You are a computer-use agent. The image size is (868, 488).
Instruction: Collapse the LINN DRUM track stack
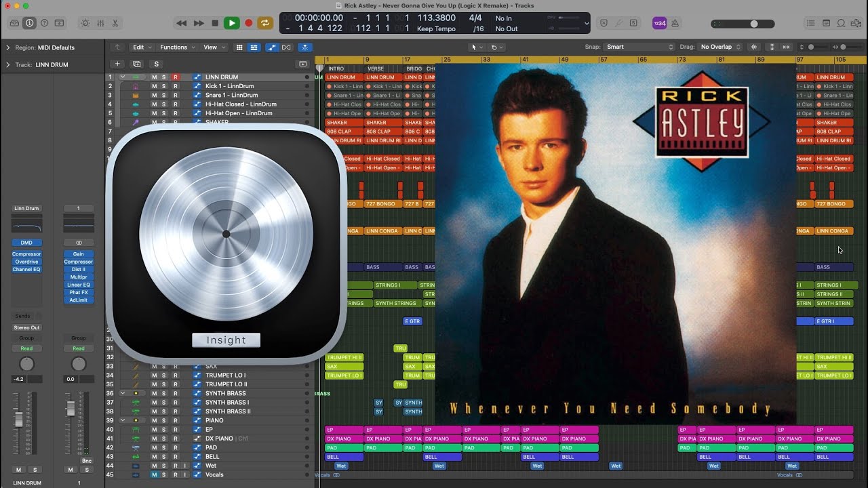pyautogui.click(x=123, y=77)
